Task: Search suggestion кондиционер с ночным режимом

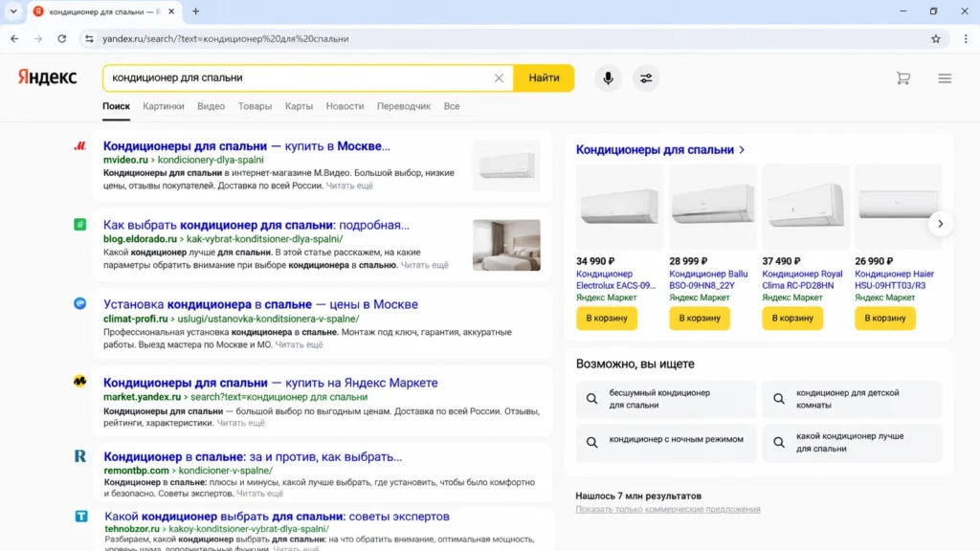Action: pos(666,442)
